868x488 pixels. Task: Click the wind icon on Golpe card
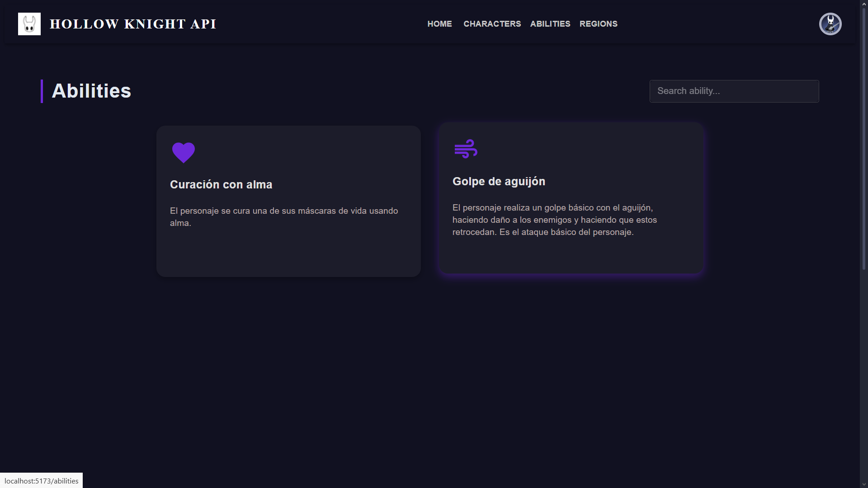pos(466,149)
